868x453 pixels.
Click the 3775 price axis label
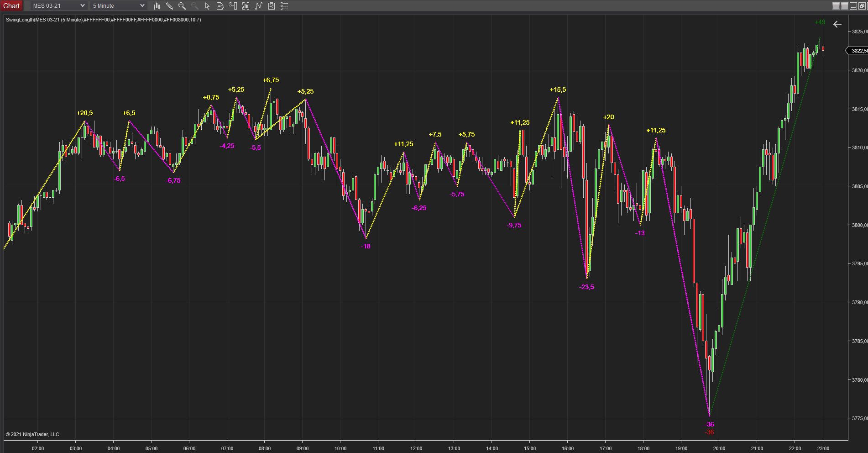click(859, 418)
